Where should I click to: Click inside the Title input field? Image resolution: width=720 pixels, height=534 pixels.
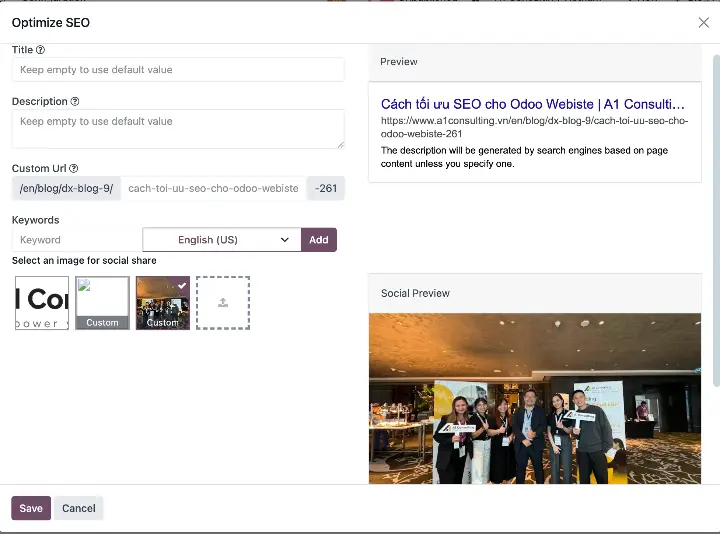178,70
